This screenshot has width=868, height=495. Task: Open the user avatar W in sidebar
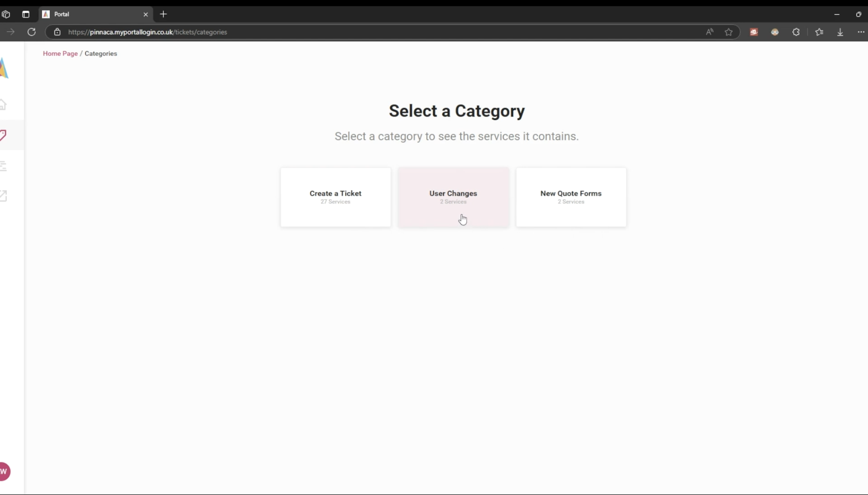[x=5, y=471]
